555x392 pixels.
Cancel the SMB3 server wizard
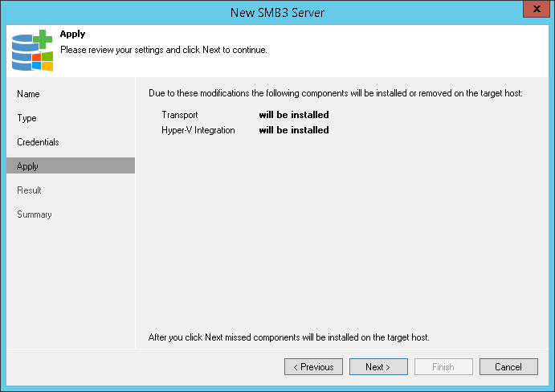(x=508, y=367)
